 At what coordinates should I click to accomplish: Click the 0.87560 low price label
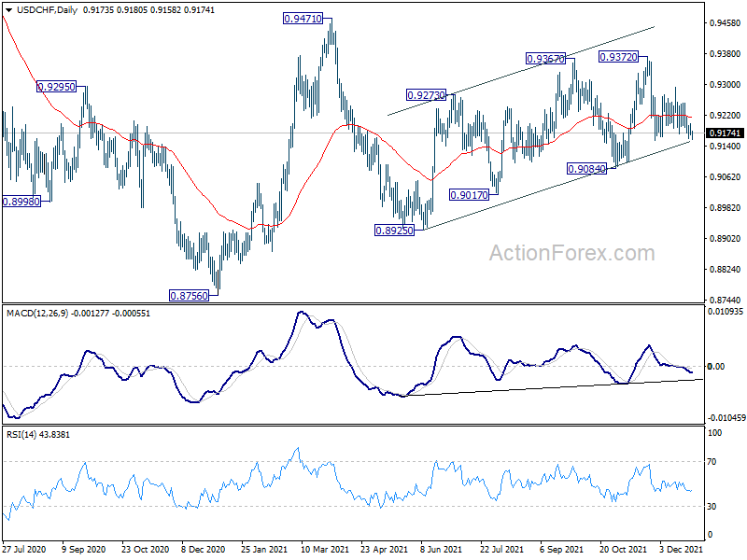coord(190,296)
